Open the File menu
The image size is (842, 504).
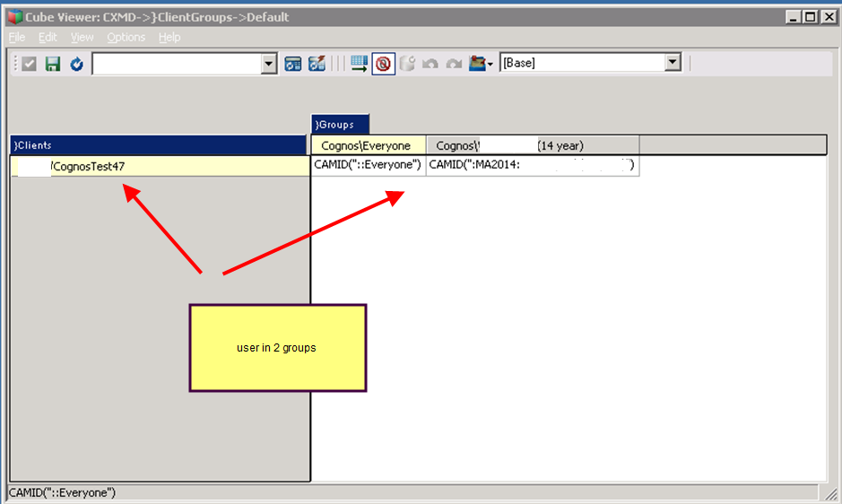(17, 37)
